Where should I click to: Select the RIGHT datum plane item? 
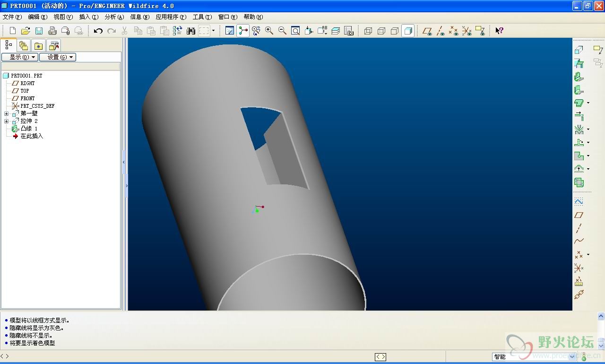23,83
